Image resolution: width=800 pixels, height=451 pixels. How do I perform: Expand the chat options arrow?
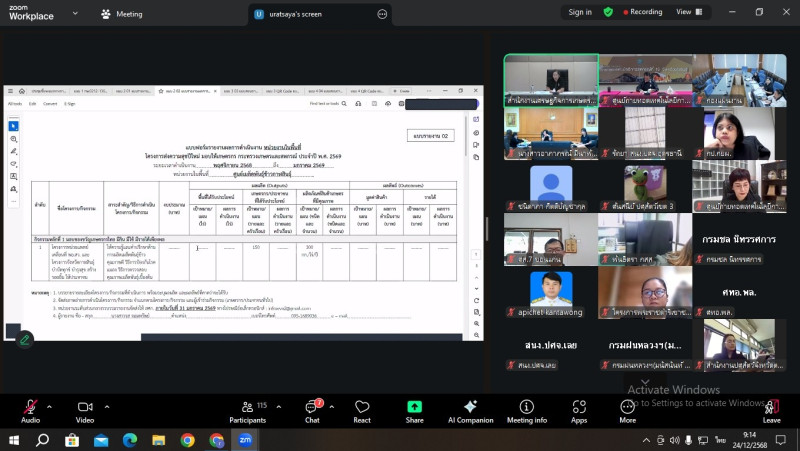[x=334, y=405]
